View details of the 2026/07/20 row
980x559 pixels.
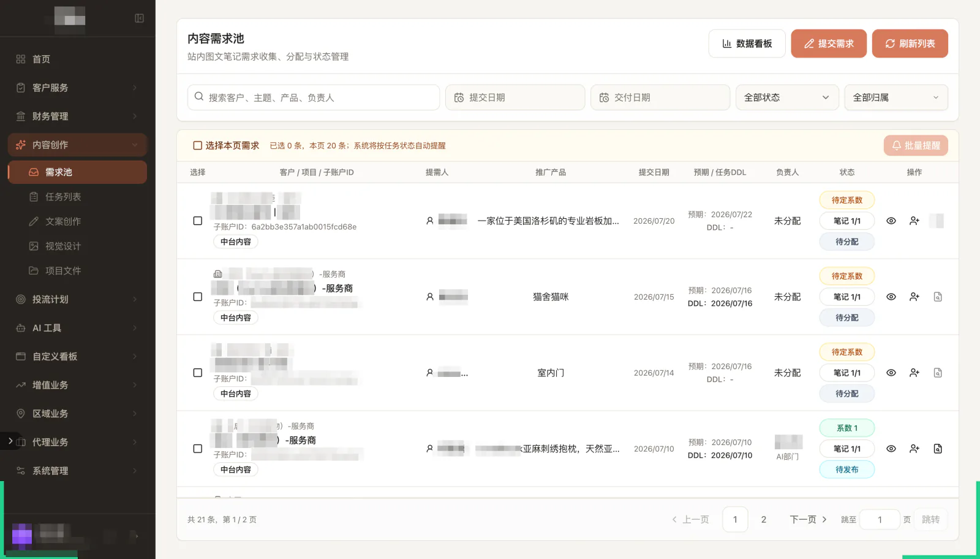(891, 221)
